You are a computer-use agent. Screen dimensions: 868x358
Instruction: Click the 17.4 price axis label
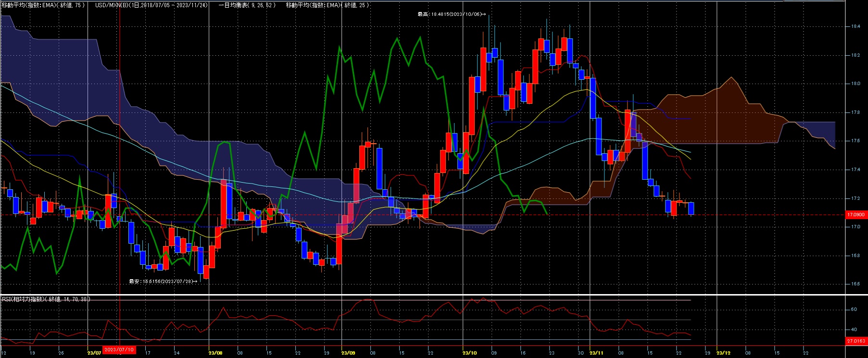click(x=855, y=170)
